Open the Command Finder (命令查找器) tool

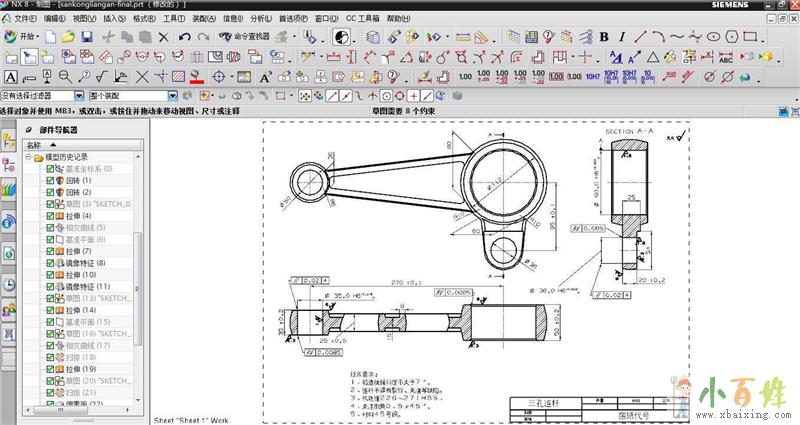point(241,37)
